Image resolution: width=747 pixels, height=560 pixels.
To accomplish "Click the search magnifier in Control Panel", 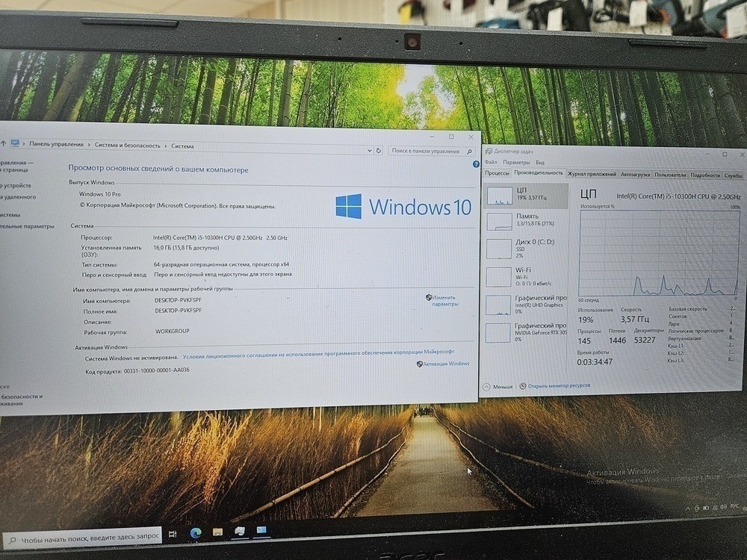I will tap(469, 152).
